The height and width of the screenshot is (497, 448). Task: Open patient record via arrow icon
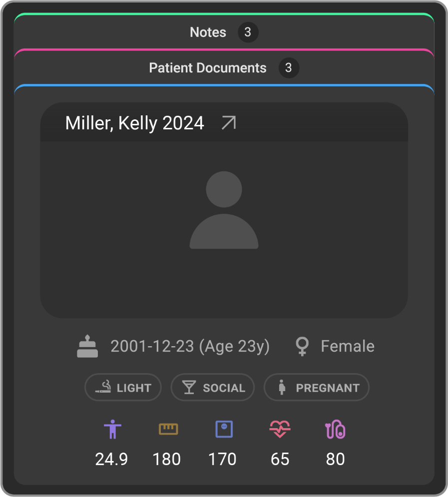tap(228, 123)
